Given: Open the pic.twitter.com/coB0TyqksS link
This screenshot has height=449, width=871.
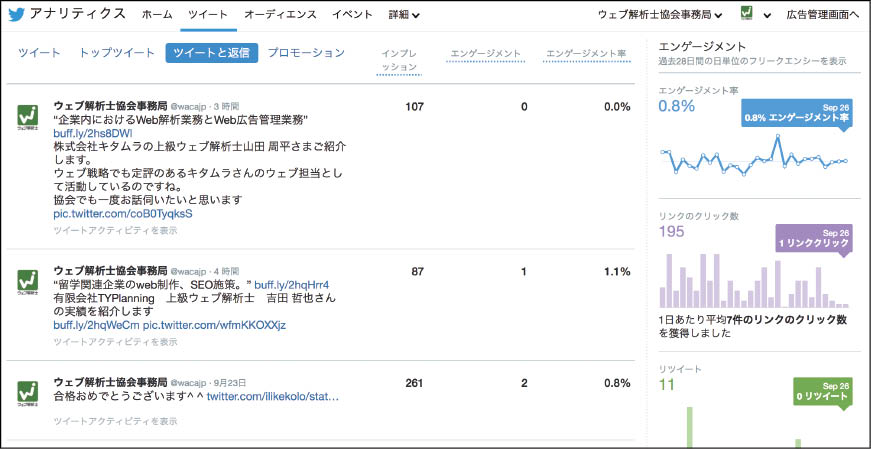Looking at the screenshot, I should pos(123,214).
